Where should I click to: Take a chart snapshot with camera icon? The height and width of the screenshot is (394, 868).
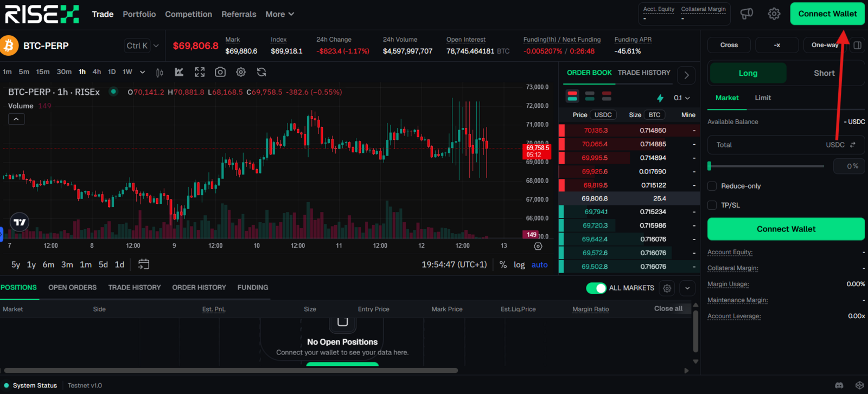(x=220, y=72)
